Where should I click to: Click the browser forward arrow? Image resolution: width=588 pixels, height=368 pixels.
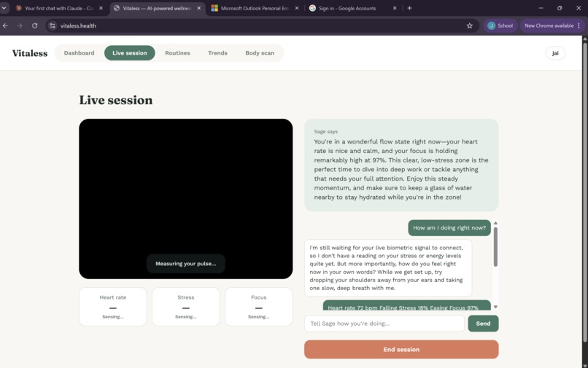point(20,26)
